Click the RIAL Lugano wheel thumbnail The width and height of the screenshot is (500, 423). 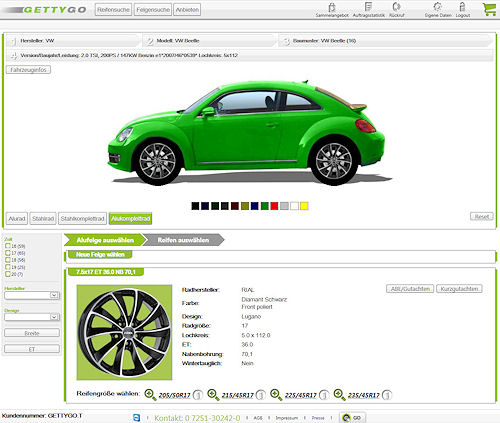point(124,332)
